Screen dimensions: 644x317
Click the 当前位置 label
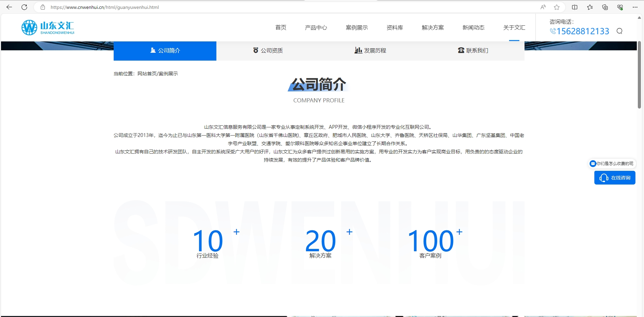pos(125,74)
